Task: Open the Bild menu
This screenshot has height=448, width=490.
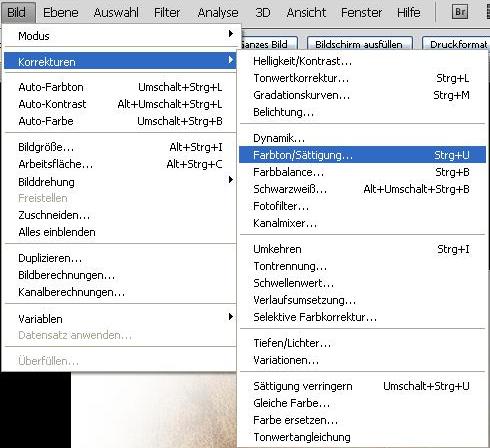Action: coord(17,13)
